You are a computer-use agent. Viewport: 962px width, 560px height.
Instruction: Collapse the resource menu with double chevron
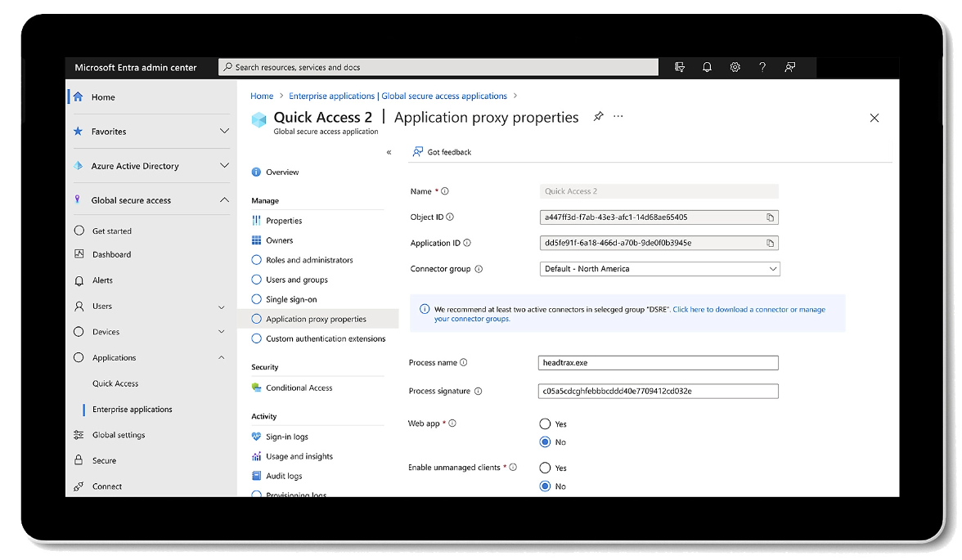(389, 152)
